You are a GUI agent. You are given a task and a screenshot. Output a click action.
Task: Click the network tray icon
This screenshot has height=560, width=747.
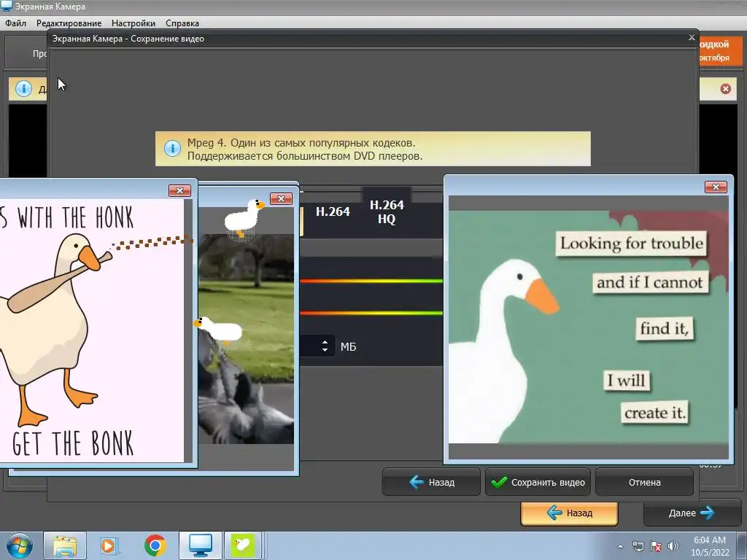(638, 546)
